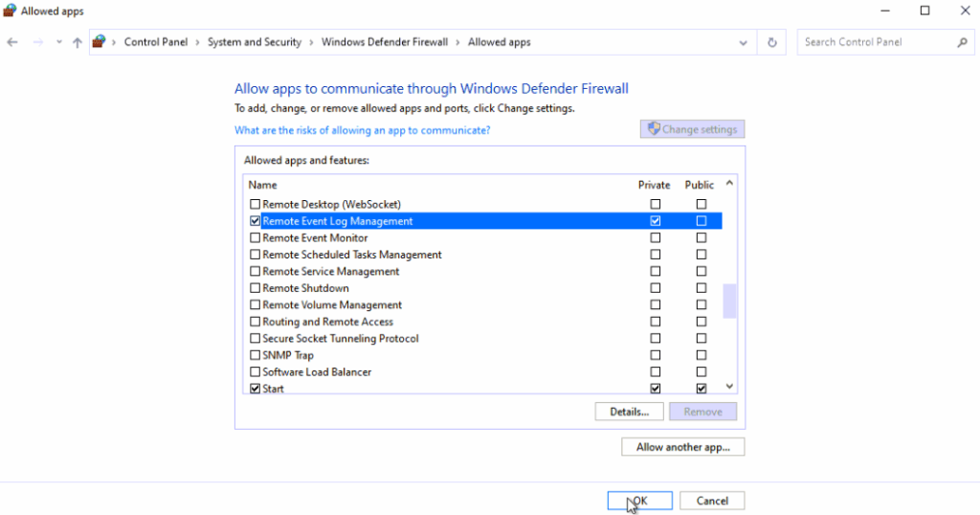The height and width of the screenshot is (515, 980).
Task: Uncheck the Start app checkbox
Action: click(255, 389)
